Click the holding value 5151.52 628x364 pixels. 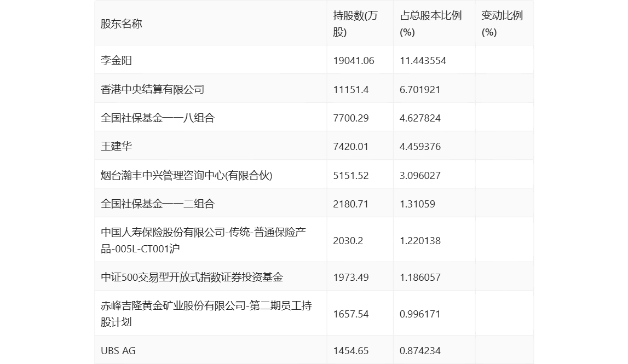click(351, 175)
